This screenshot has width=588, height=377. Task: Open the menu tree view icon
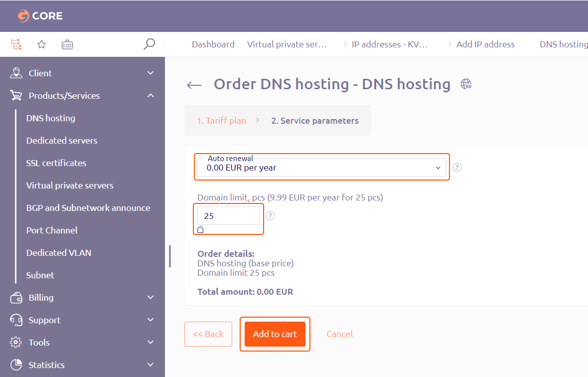pos(16,44)
